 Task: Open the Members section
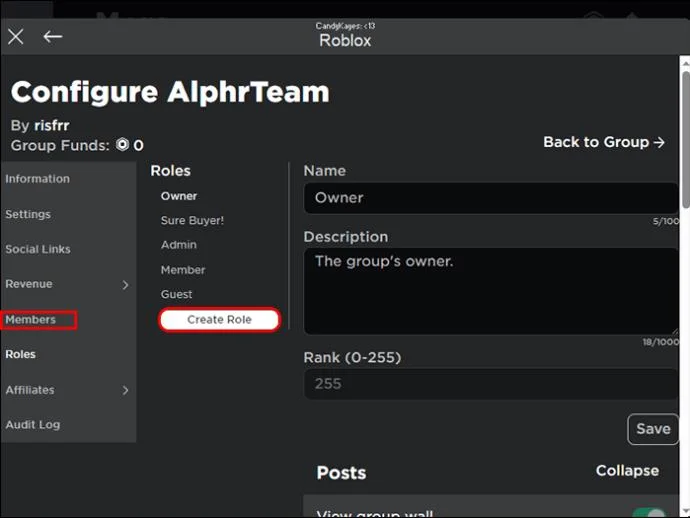30,320
